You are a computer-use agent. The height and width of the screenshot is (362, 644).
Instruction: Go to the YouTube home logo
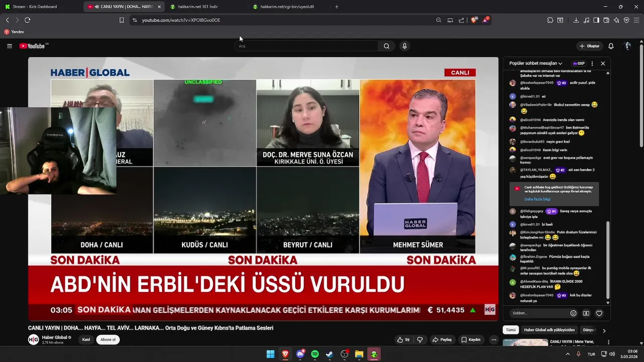(33, 46)
